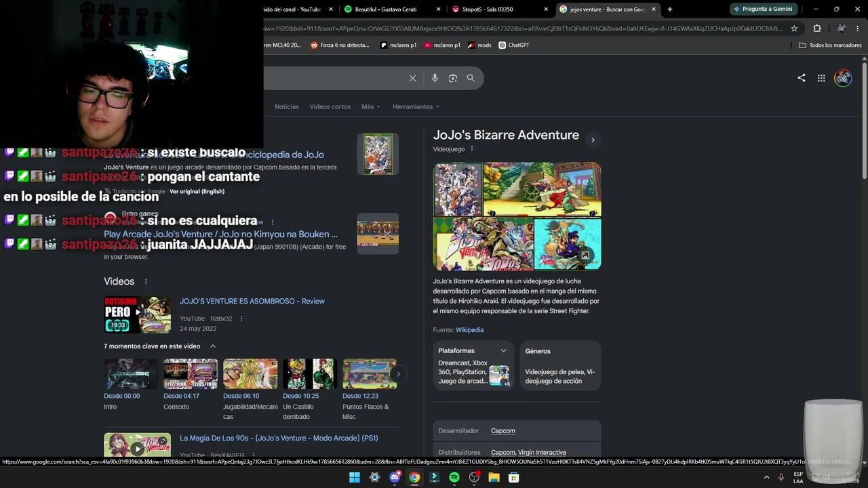The width and height of the screenshot is (868, 488).
Task: Open Google Lens image search
Action: tap(453, 78)
